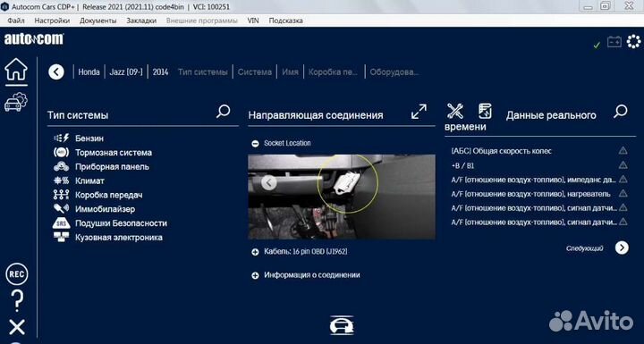Select Подушки Безопасности SRS icon
The width and height of the screenshot is (644, 344).
pyautogui.click(x=61, y=223)
